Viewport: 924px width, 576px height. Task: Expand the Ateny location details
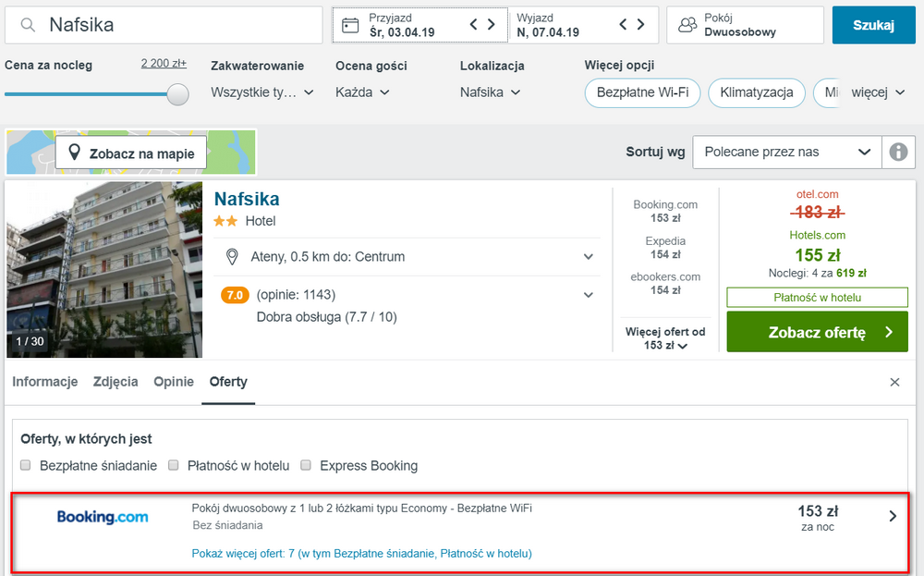(x=588, y=256)
